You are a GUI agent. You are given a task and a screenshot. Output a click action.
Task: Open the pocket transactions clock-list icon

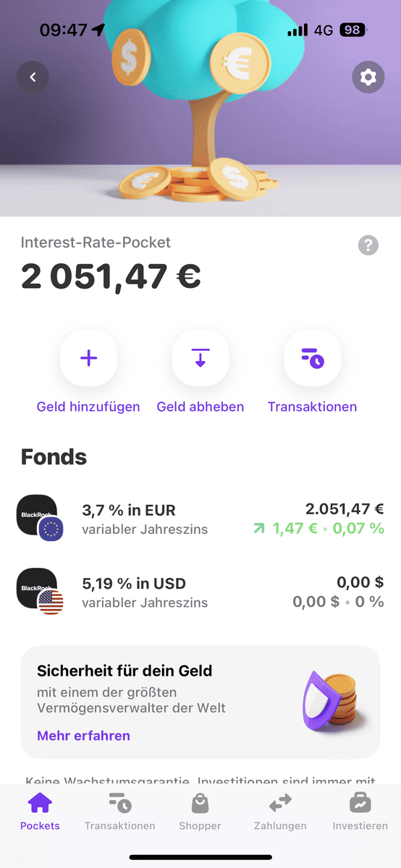[313, 358]
